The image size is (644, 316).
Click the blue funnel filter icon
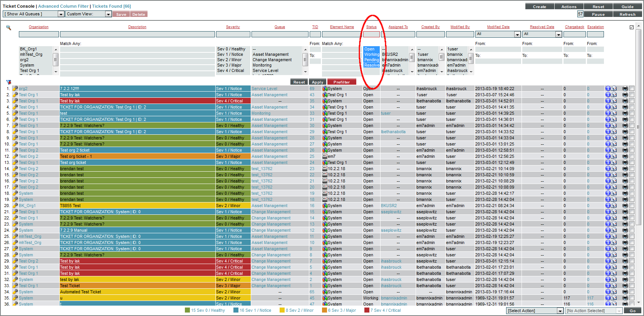pyautogui.click(x=8, y=82)
